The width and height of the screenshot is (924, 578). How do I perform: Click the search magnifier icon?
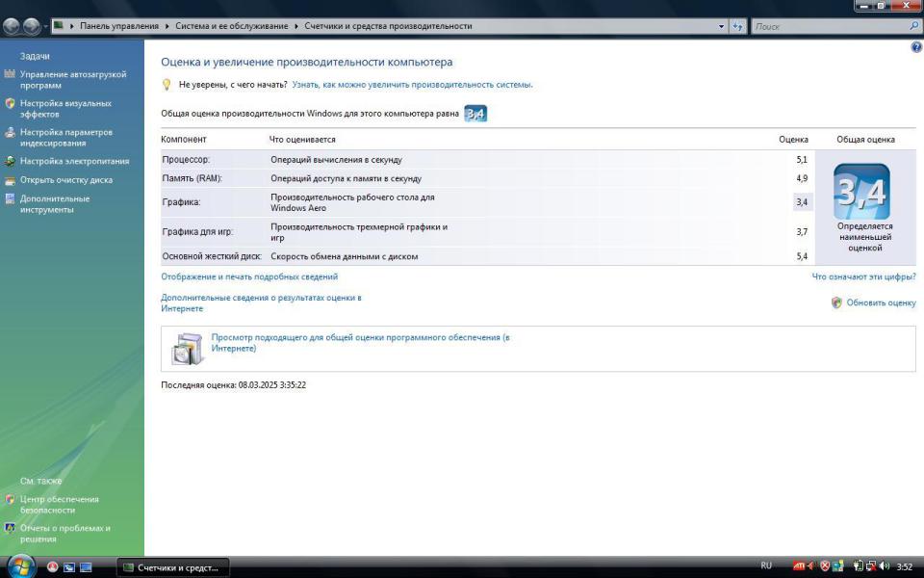coord(914,26)
